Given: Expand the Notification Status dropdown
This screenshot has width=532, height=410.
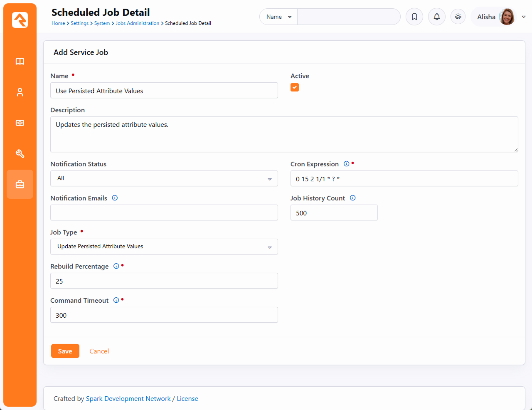Looking at the screenshot, I should (x=164, y=178).
